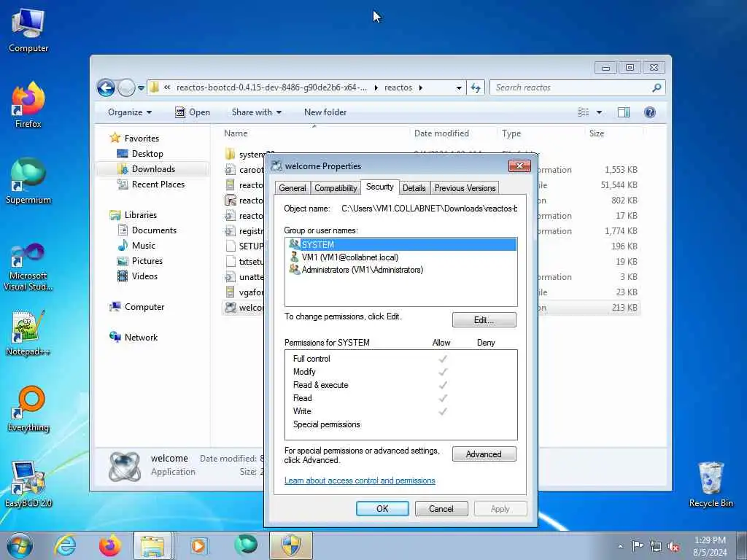
Task: Open Firefox from the taskbar
Action: [x=109, y=545]
